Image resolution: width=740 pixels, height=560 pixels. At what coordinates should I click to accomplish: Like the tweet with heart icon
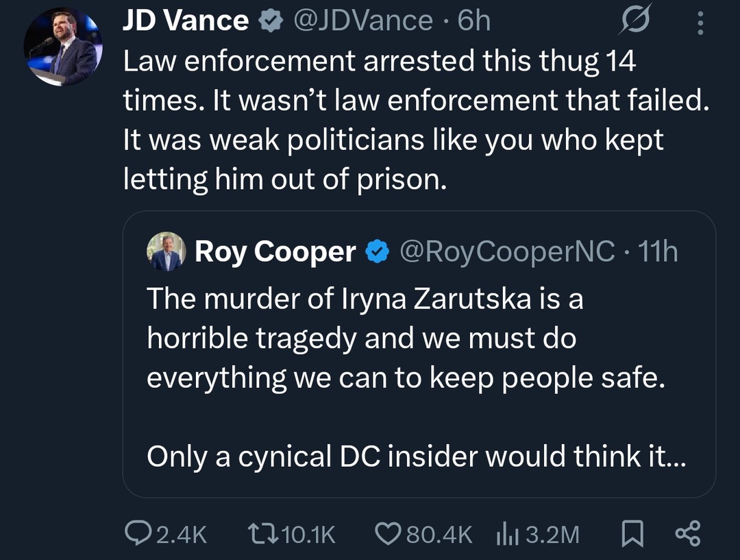pos(390,534)
